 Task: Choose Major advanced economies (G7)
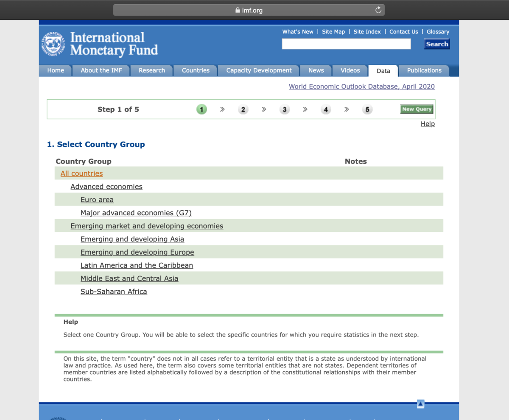pos(136,213)
